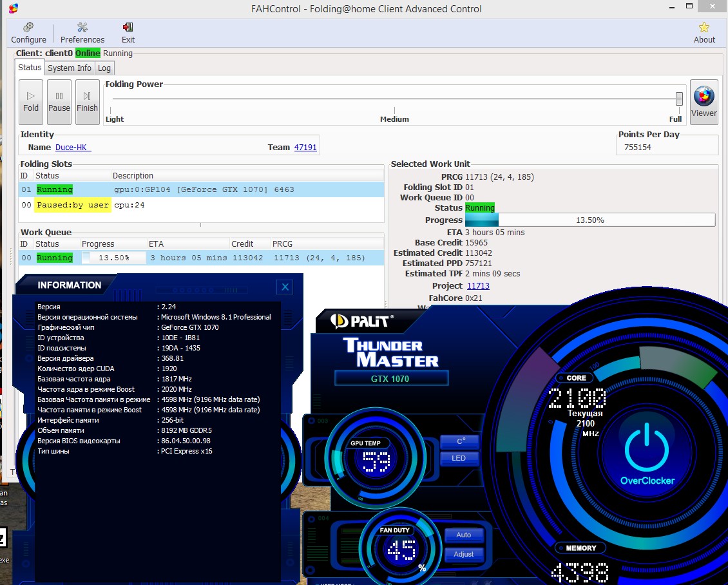Select work queue row 00 Running

pos(201,258)
